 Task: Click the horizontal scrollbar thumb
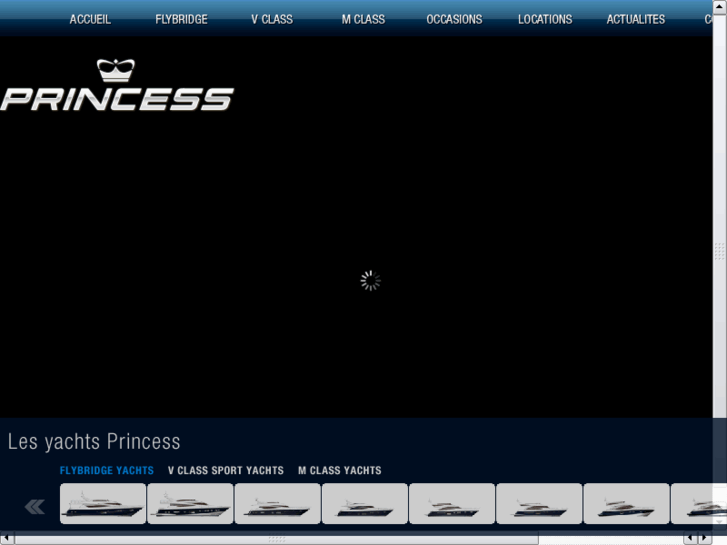pos(277,539)
